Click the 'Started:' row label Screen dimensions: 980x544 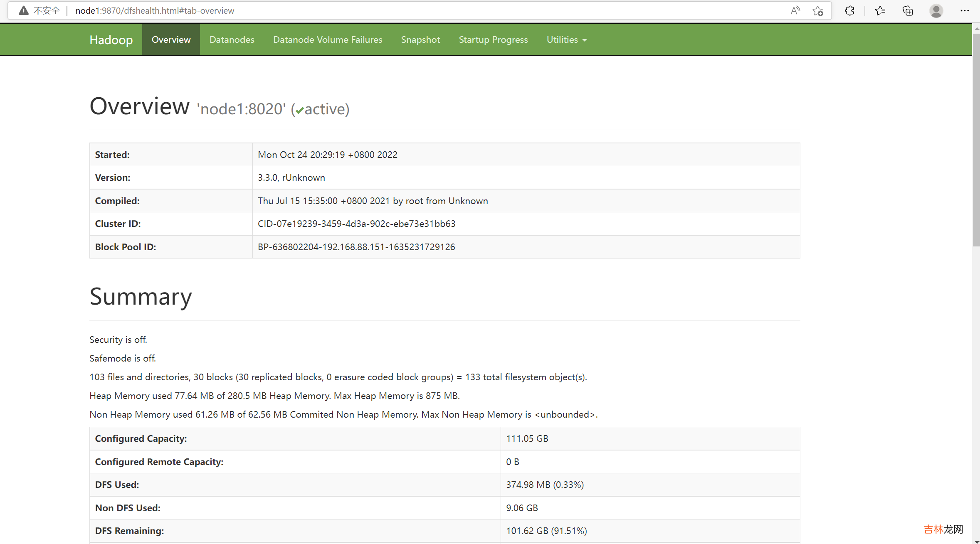[112, 155]
